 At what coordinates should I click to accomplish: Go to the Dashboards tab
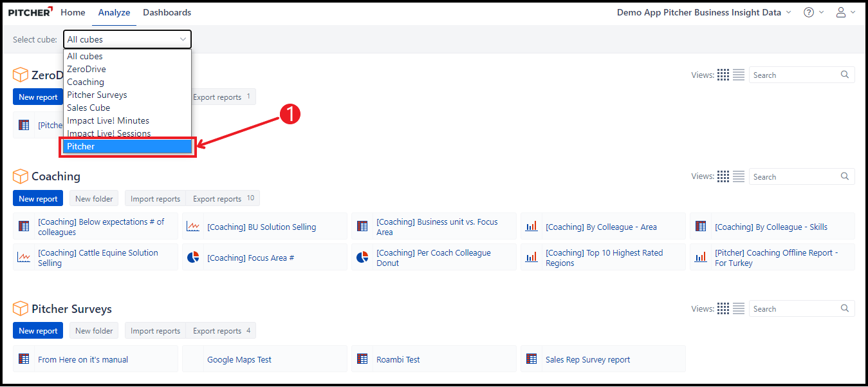point(167,12)
